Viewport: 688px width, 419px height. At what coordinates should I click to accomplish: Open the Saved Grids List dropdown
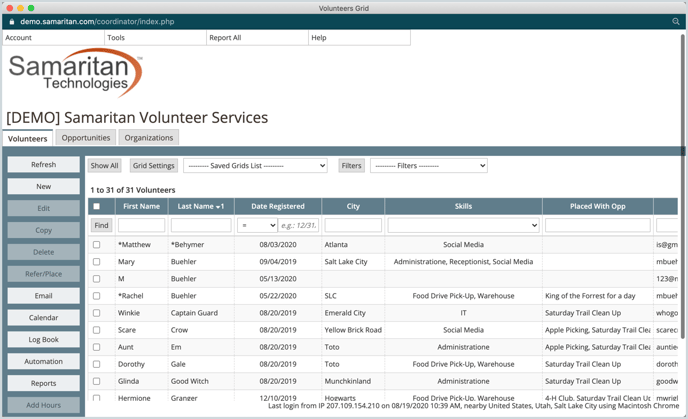pyautogui.click(x=255, y=166)
